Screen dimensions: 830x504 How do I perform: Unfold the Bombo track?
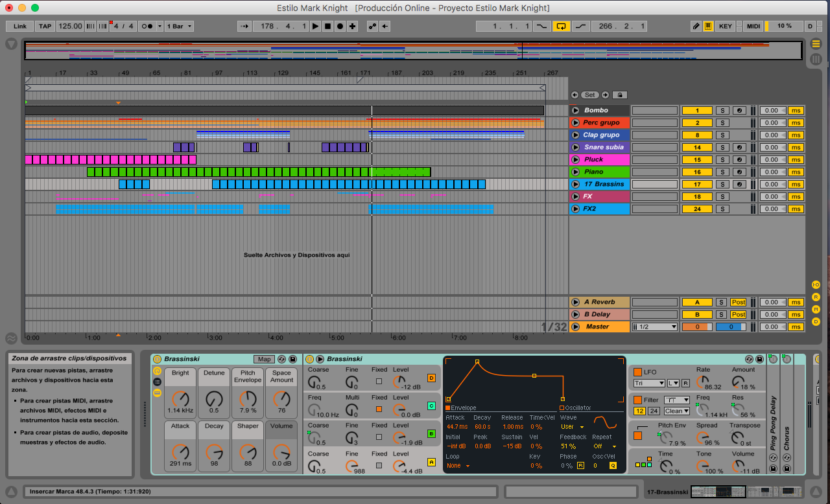[x=576, y=110]
